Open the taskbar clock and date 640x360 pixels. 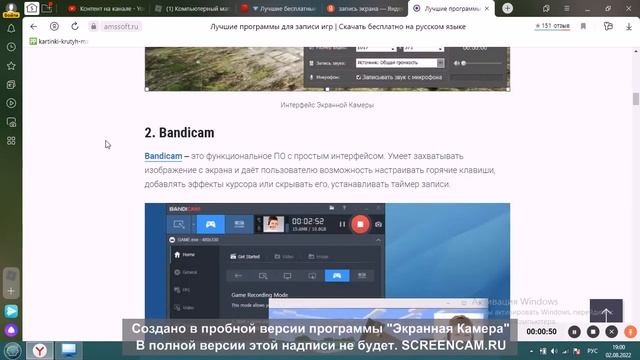pyautogui.click(x=618, y=351)
